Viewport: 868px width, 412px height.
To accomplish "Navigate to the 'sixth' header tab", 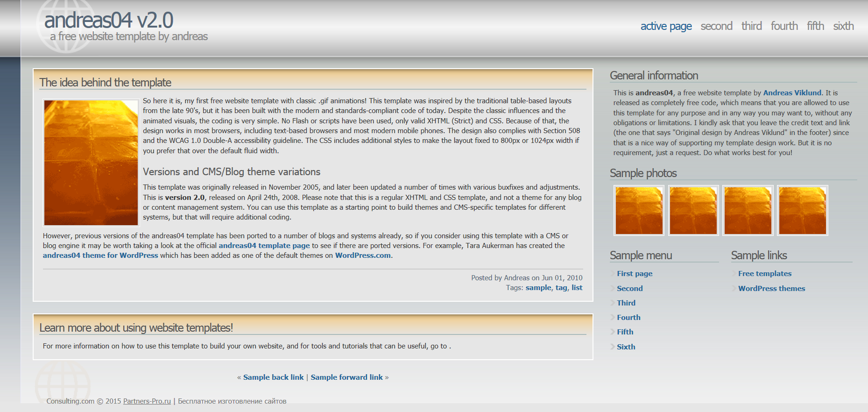I will point(843,26).
